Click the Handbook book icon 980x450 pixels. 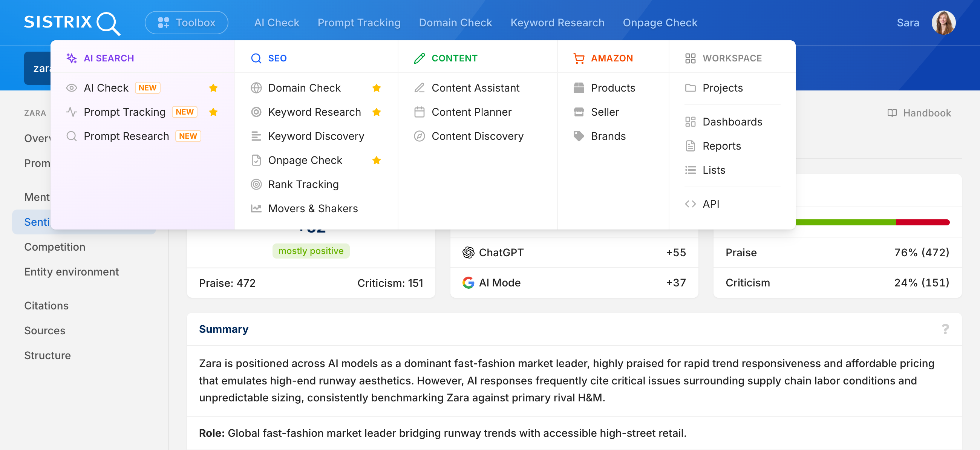click(892, 113)
